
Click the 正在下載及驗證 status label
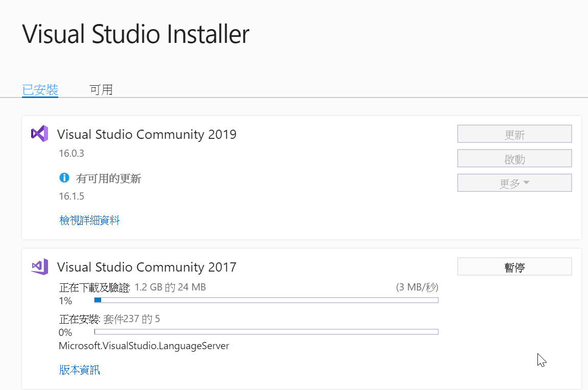(95, 288)
